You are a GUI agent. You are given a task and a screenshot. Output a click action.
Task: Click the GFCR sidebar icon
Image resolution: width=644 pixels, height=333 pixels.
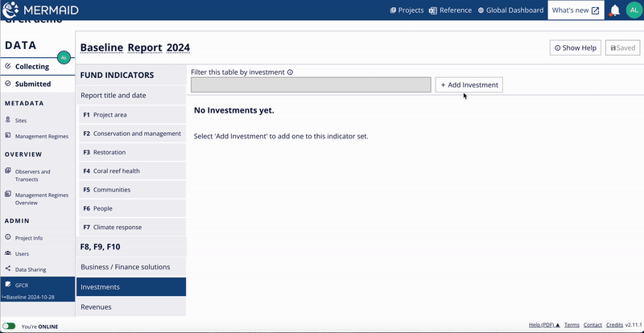click(x=8, y=285)
